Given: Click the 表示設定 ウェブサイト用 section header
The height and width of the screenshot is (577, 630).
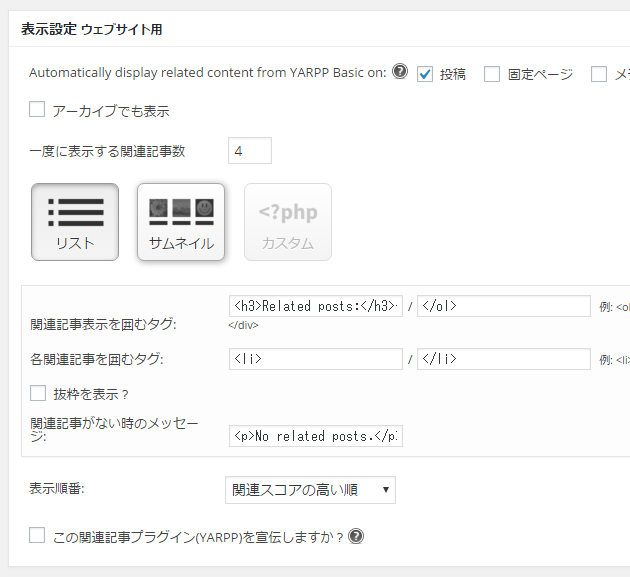Looking at the screenshot, I should (92, 30).
